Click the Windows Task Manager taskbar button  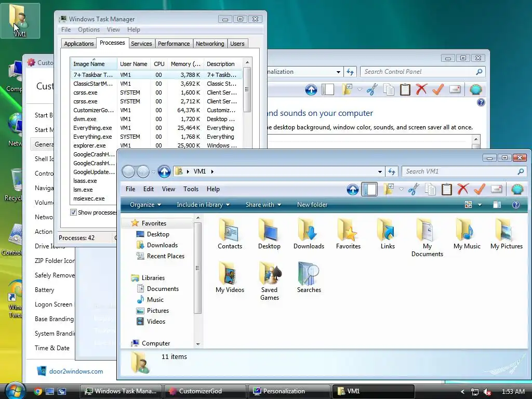[x=122, y=391]
